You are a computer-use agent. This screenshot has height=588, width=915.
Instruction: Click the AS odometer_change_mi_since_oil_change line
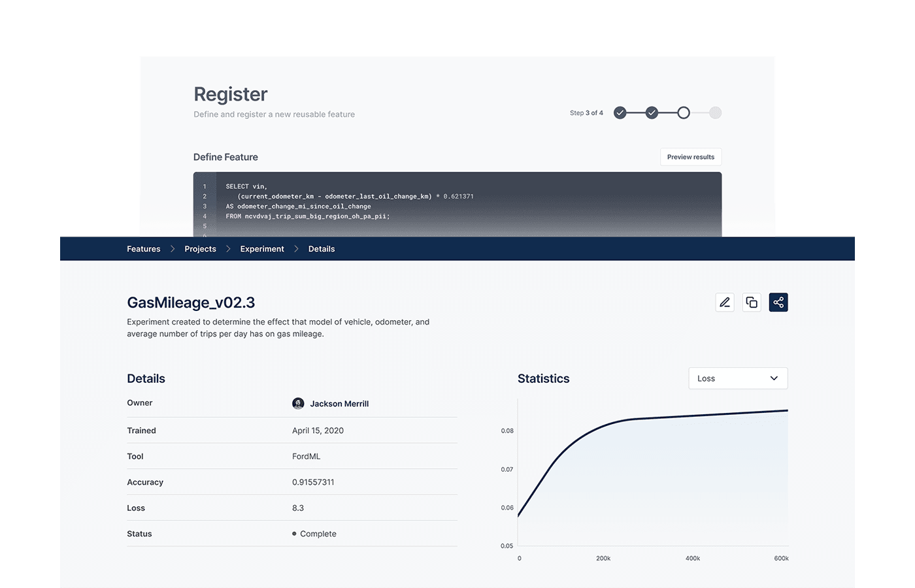[298, 206]
